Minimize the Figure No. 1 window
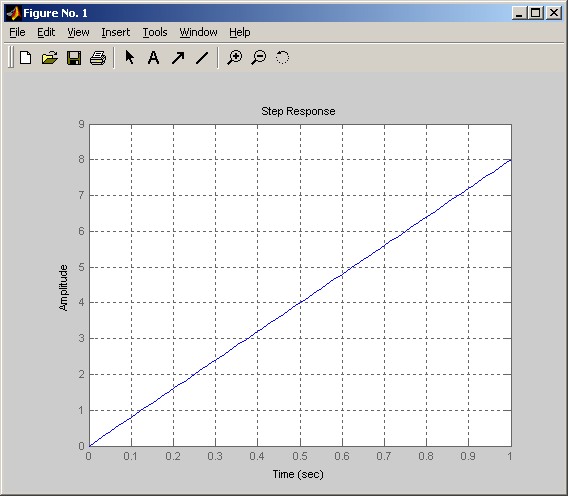 point(519,13)
